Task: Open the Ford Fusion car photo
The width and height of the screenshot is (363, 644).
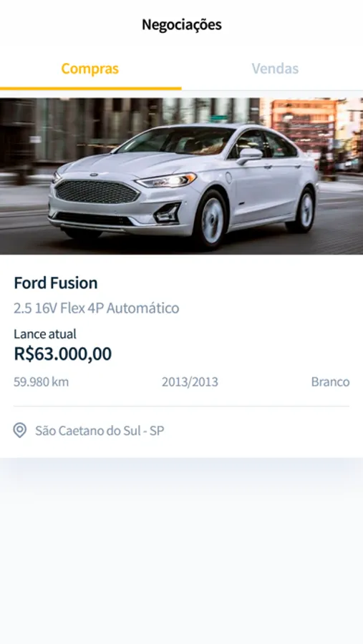Action: [x=181, y=176]
